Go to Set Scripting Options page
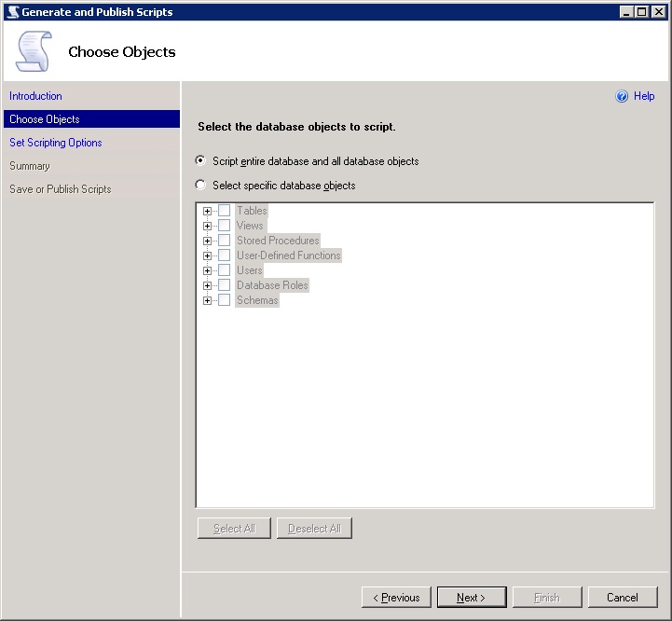This screenshot has width=672, height=621. point(56,143)
